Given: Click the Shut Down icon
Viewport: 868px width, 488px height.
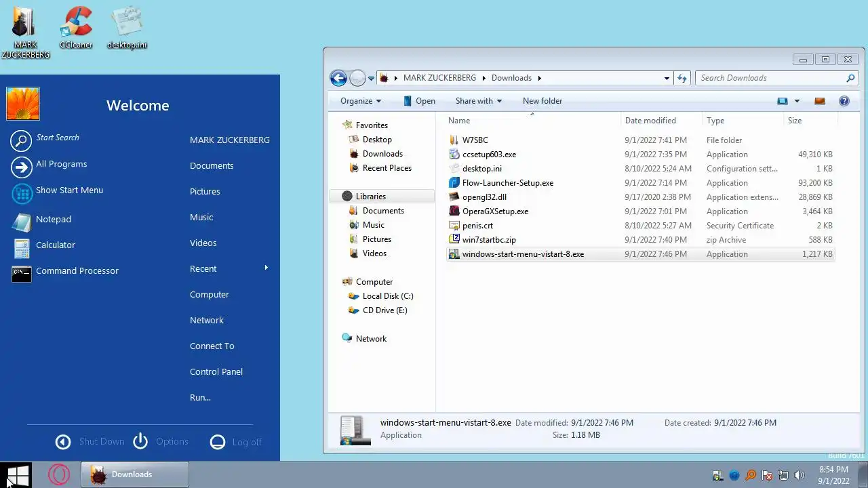Looking at the screenshot, I should tap(63, 442).
